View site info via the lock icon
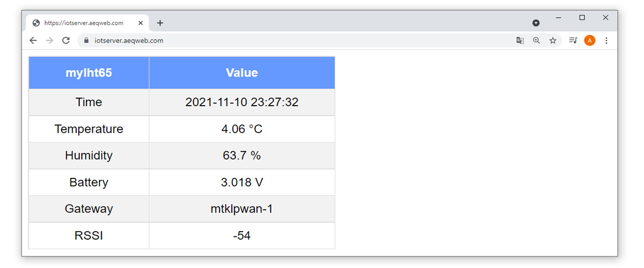 (x=86, y=40)
